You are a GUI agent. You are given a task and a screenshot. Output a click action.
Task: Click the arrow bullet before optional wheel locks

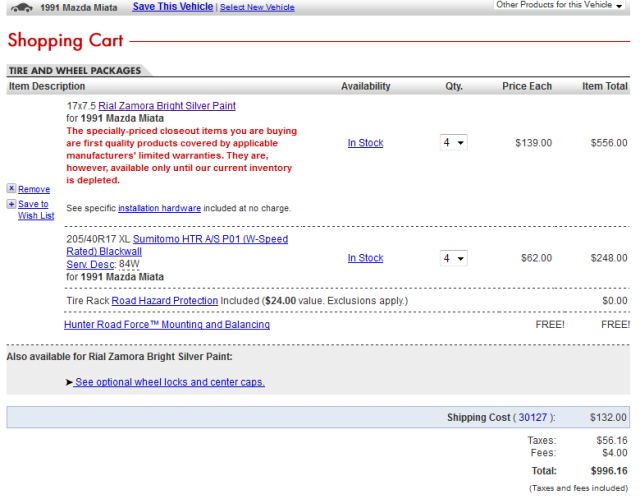[x=69, y=382]
